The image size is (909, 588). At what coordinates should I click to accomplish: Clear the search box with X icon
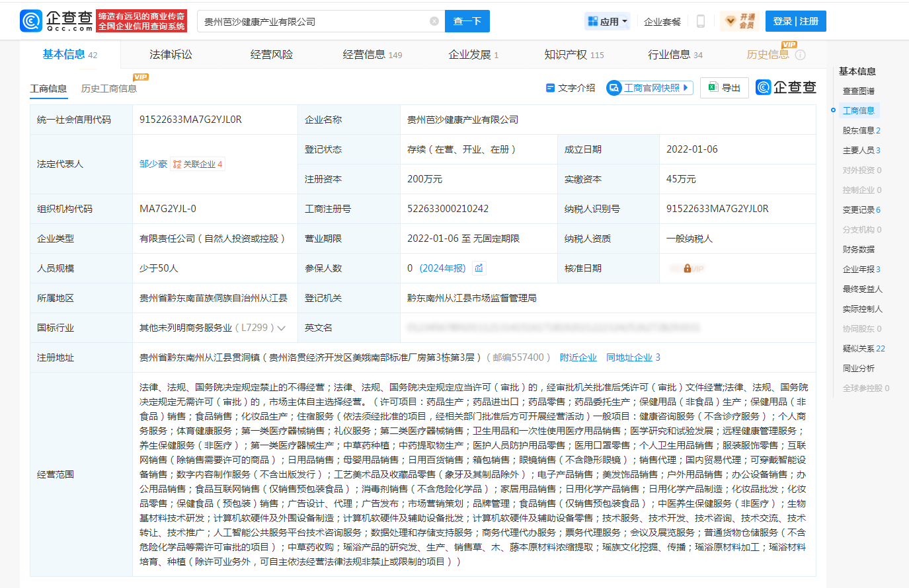[x=434, y=21]
